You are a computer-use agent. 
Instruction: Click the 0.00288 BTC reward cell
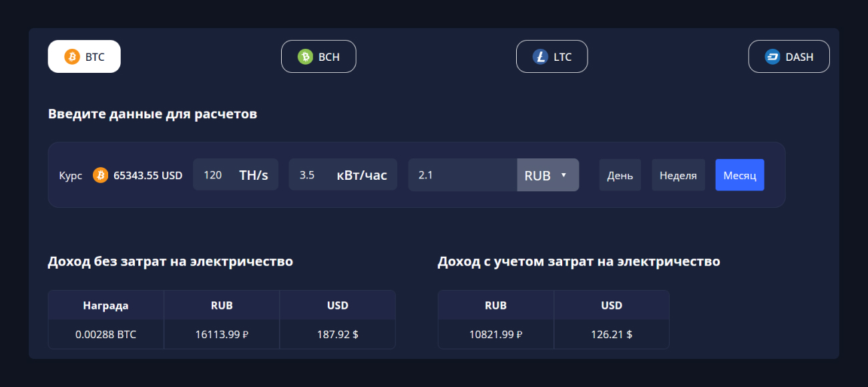pyautogui.click(x=105, y=334)
